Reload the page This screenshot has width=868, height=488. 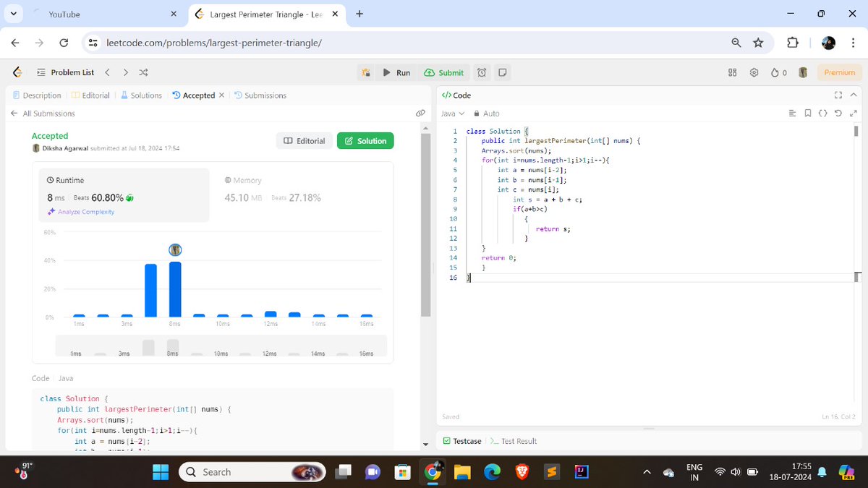[64, 43]
